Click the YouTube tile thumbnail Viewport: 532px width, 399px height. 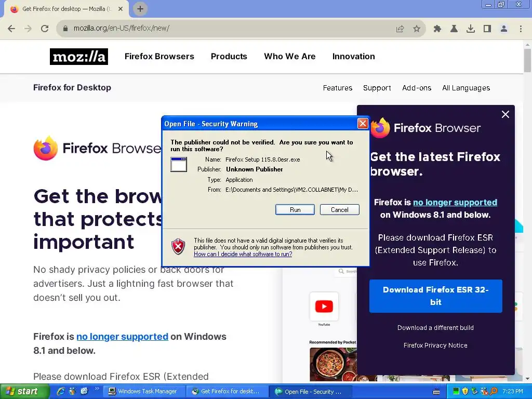click(x=324, y=307)
